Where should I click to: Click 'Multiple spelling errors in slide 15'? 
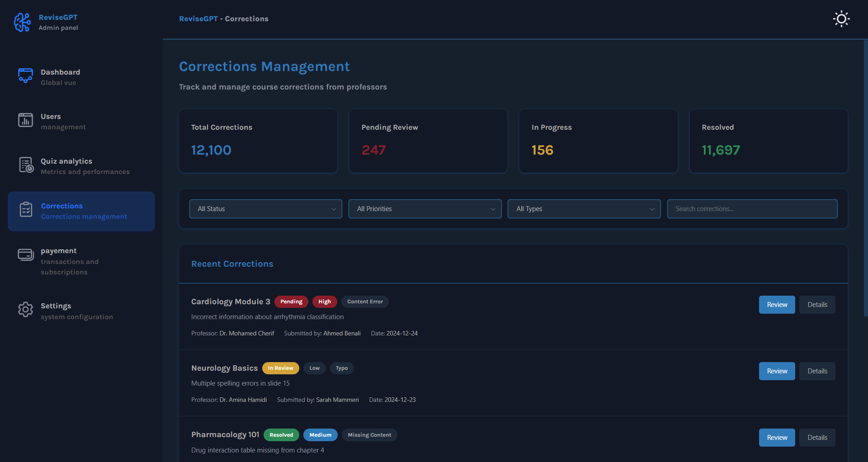[x=241, y=383]
